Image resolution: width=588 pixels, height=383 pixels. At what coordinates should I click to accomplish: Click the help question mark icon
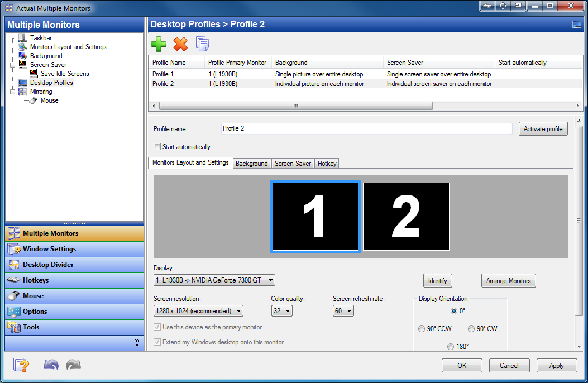coord(21,365)
